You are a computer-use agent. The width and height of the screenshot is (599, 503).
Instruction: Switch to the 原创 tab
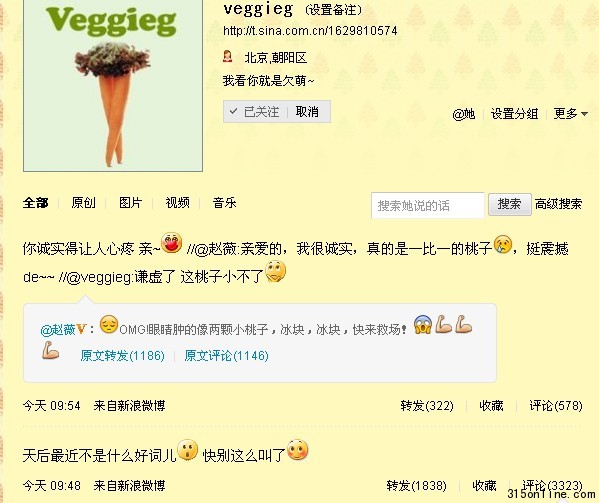coord(84,202)
